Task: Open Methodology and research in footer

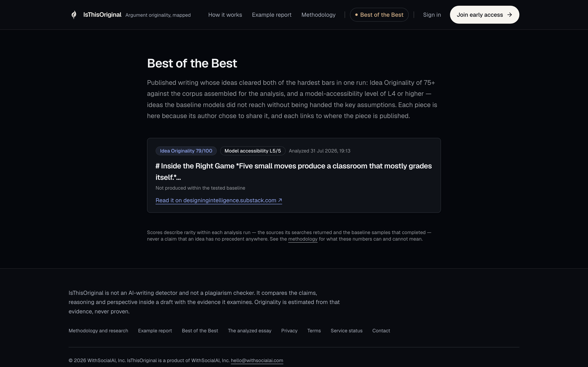Action: click(98, 331)
